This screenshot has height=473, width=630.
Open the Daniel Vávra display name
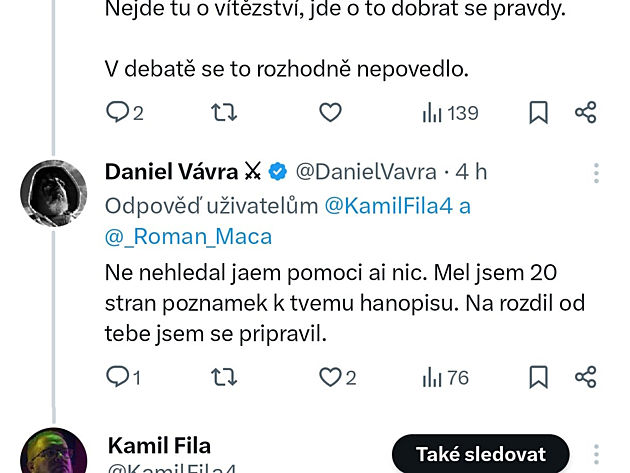[x=172, y=172]
